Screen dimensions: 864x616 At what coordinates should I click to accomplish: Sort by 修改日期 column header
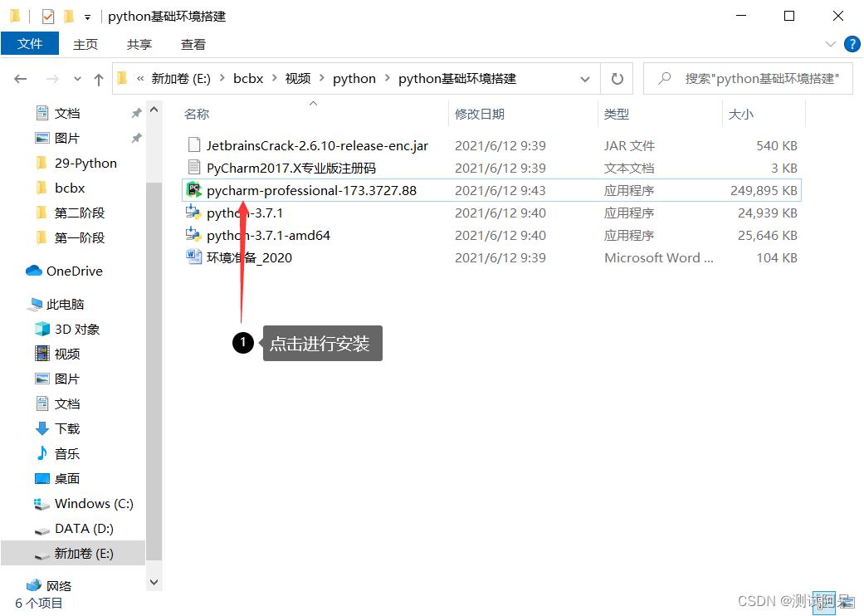coord(480,114)
